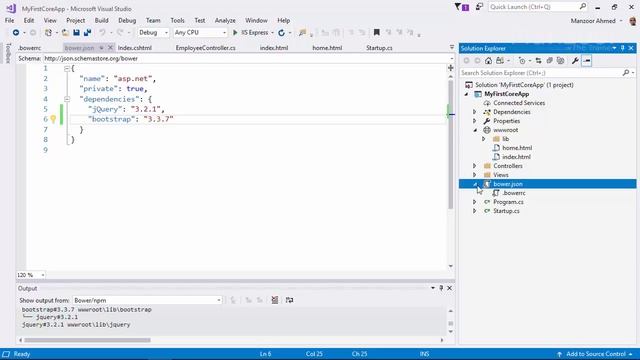Click the editor split window handle
Image resolution: width=640 pixels, height=360 pixels.
tap(451, 68)
